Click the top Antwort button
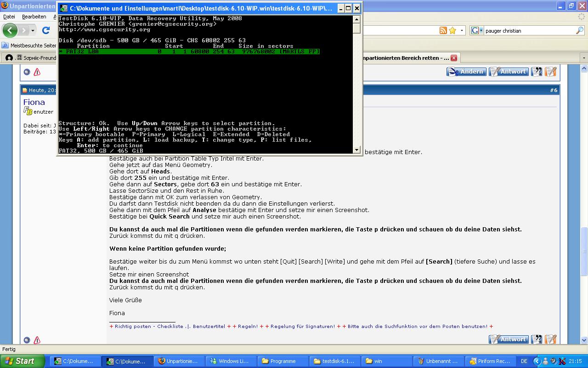The image size is (588, 368). [x=509, y=72]
